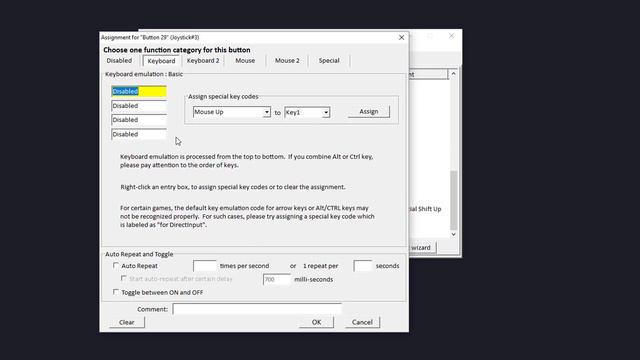Image resolution: width=640 pixels, height=360 pixels.
Task: Click scroll down arrow in background window
Action: [x=453, y=234]
